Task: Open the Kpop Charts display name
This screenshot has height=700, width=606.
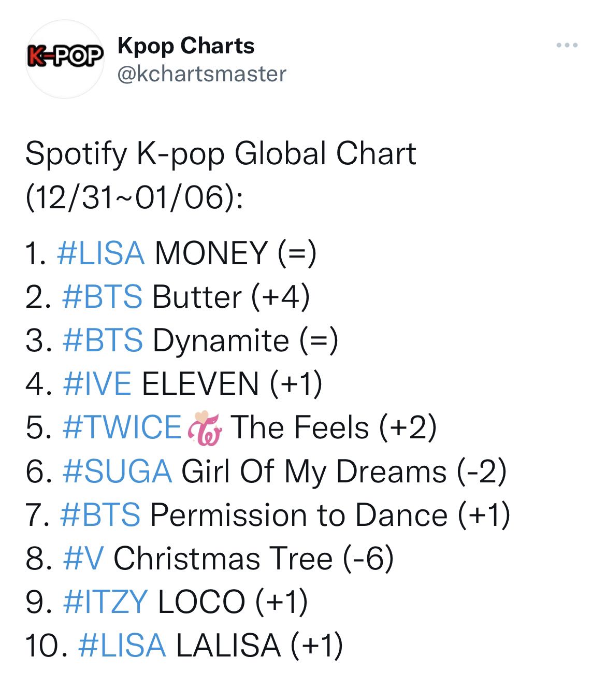Action: tap(186, 46)
